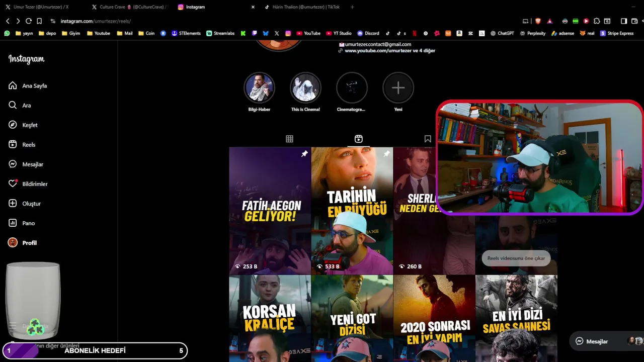Switch to posts grid tab
This screenshot has height=362, width=644.
[289, 139]
